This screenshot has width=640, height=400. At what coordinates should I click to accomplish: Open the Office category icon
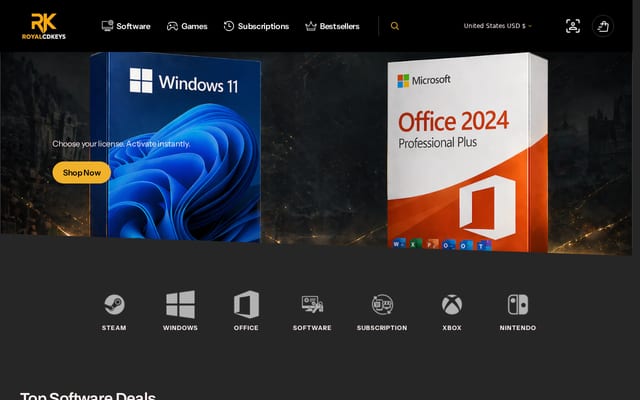coord(246,304)
